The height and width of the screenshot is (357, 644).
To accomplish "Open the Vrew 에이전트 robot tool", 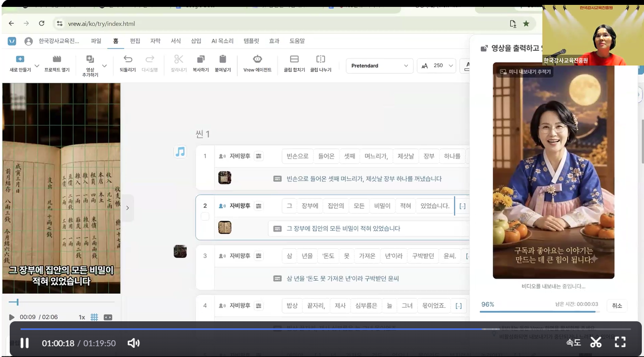I will (258, 59).
